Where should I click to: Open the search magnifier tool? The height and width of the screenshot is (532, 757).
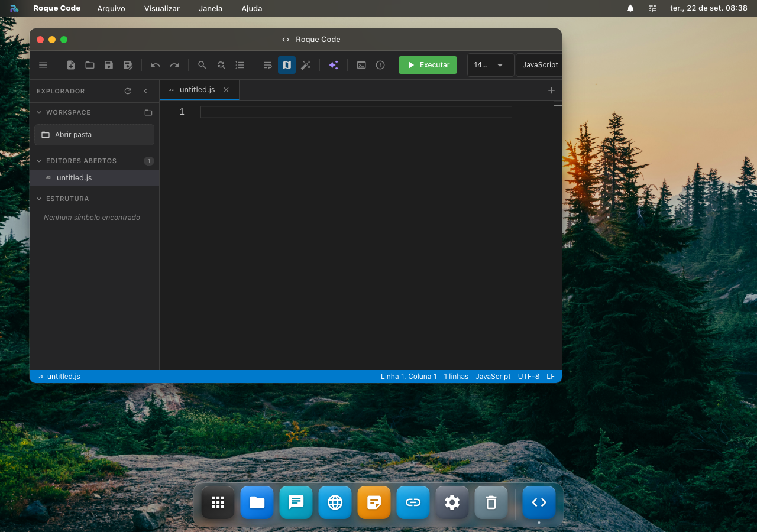(202, 65)
